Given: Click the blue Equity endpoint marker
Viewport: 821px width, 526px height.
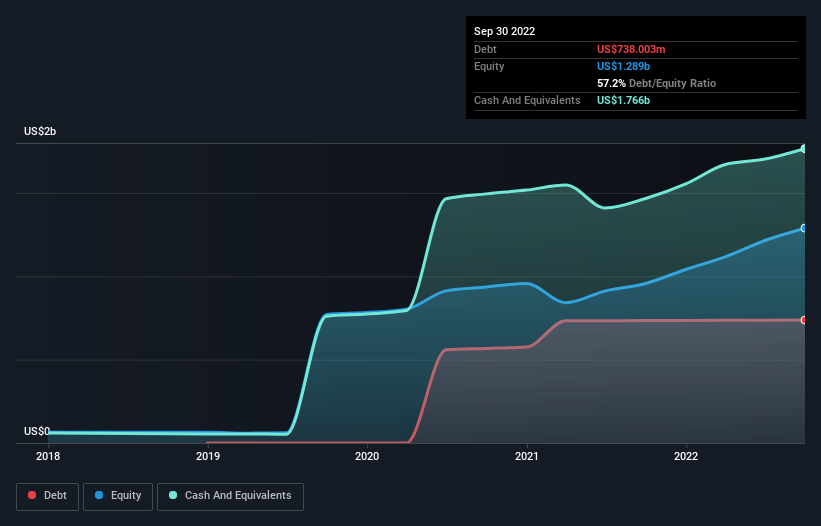Looking at the screenshot, I should [x=804, y=228].
